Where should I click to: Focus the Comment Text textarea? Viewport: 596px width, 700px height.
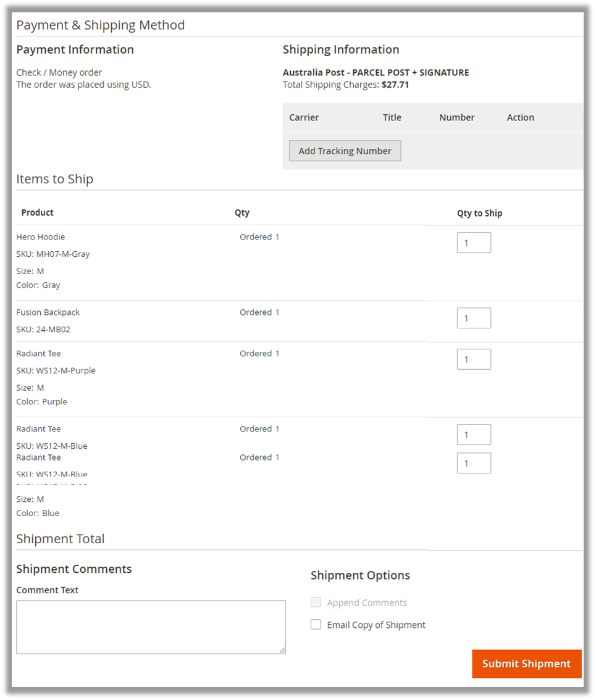click(x=151, y=627)
